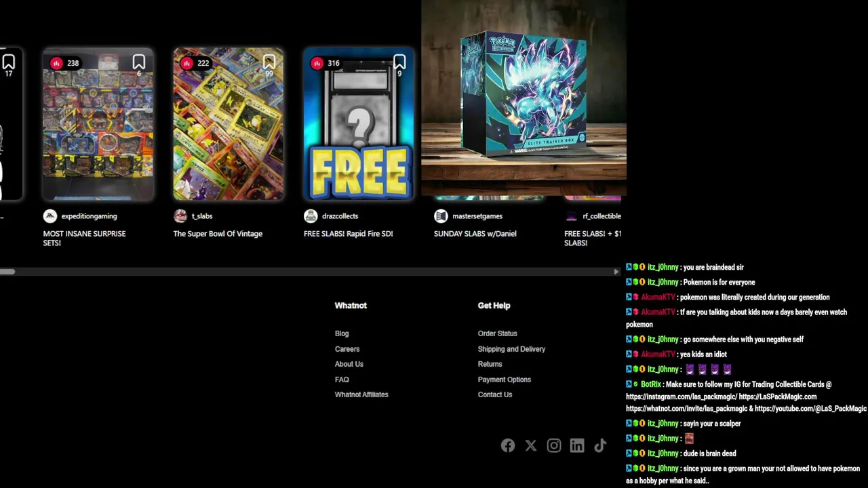Click the horizontal scrollbar right arrow
868x488 pixels.
point(616,272)
